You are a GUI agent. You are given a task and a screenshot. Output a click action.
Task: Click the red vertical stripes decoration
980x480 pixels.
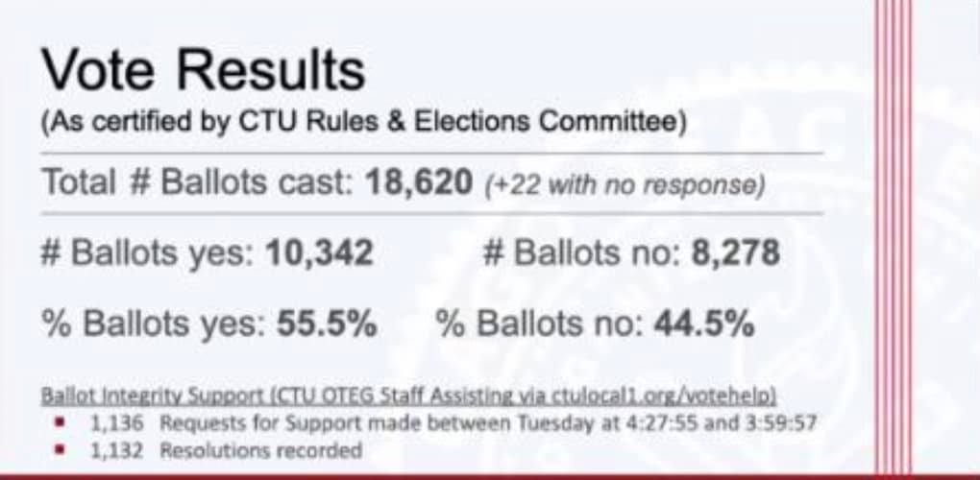pyautogui.click(x=894, y=237)
